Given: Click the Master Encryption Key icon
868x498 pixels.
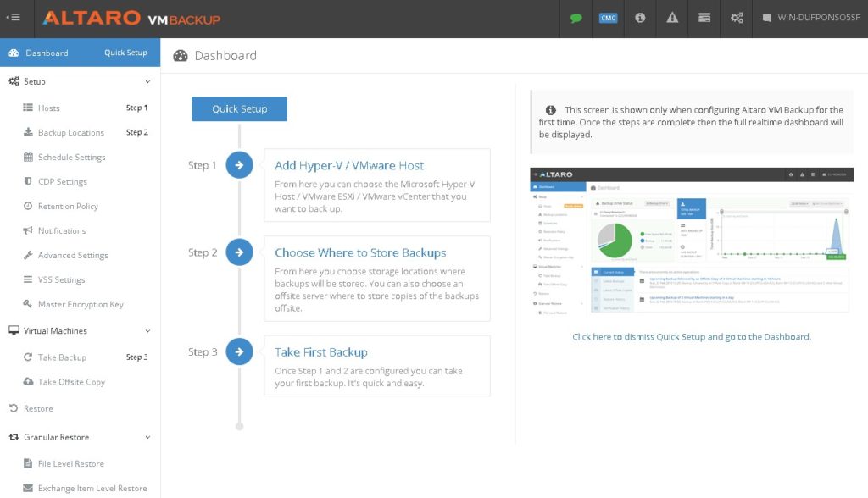Looking at the screenshot, I should pyautogui.click(x=28, y=304).
